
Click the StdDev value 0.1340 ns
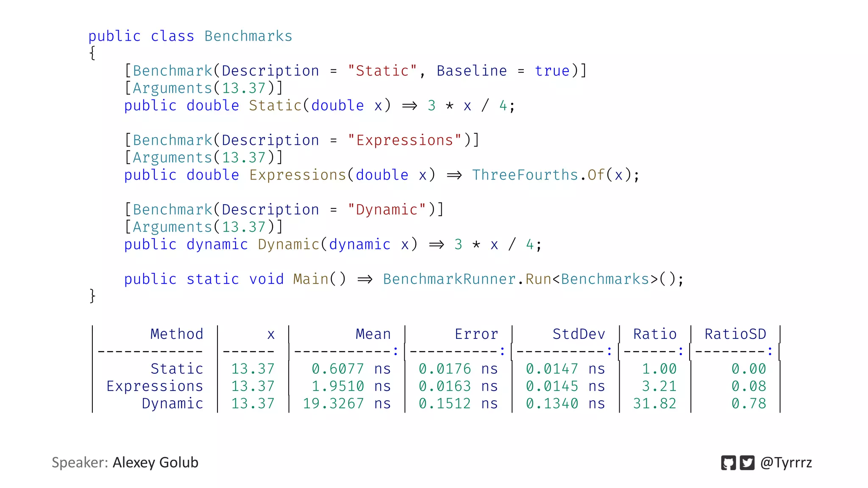coord(565,404)
